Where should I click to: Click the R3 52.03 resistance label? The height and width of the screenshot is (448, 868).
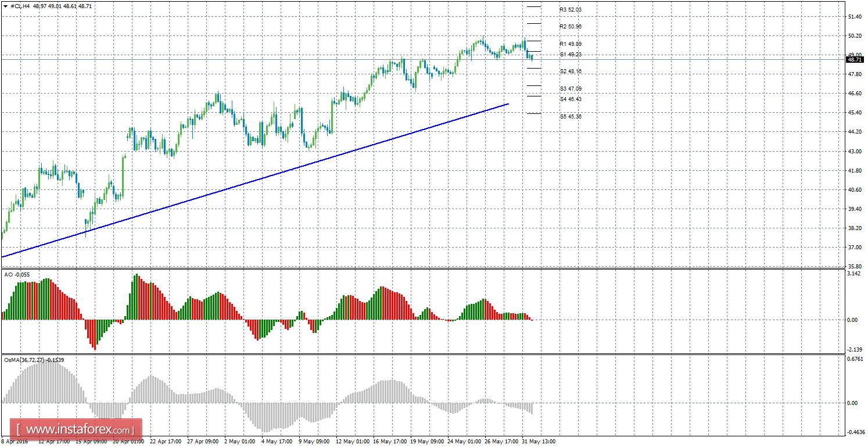pos(570,10)
